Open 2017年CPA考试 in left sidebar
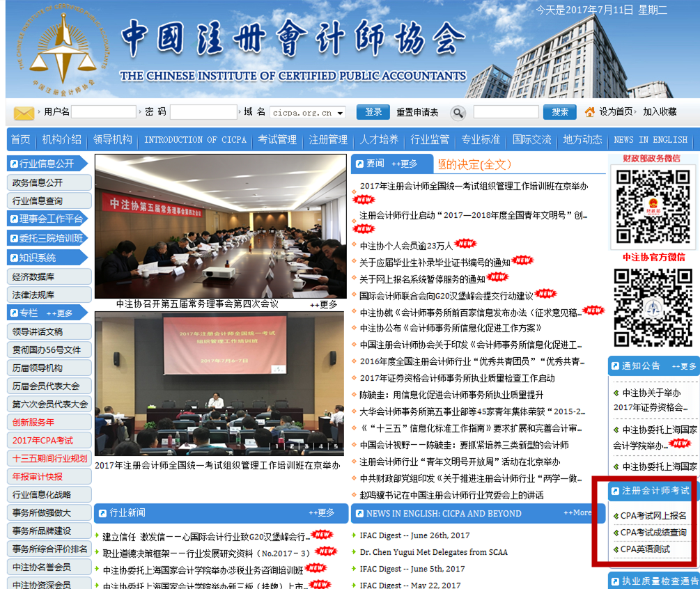This screenshot has width=700, height=589. [42, 441]
